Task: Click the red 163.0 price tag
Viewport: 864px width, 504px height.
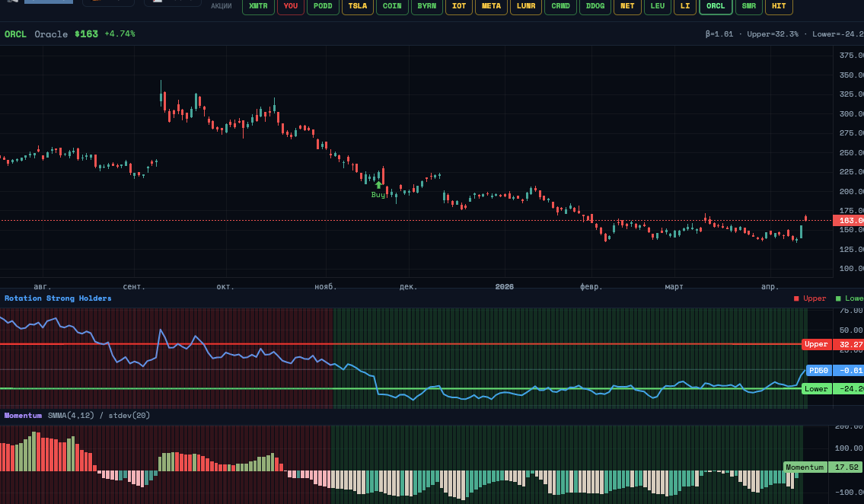Action: click(849, 220)
